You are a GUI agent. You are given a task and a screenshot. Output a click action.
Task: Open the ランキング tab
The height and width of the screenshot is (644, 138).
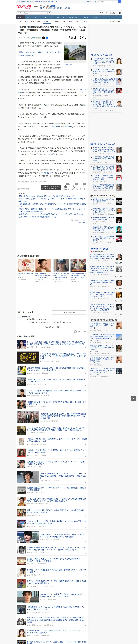pos(86,17)
